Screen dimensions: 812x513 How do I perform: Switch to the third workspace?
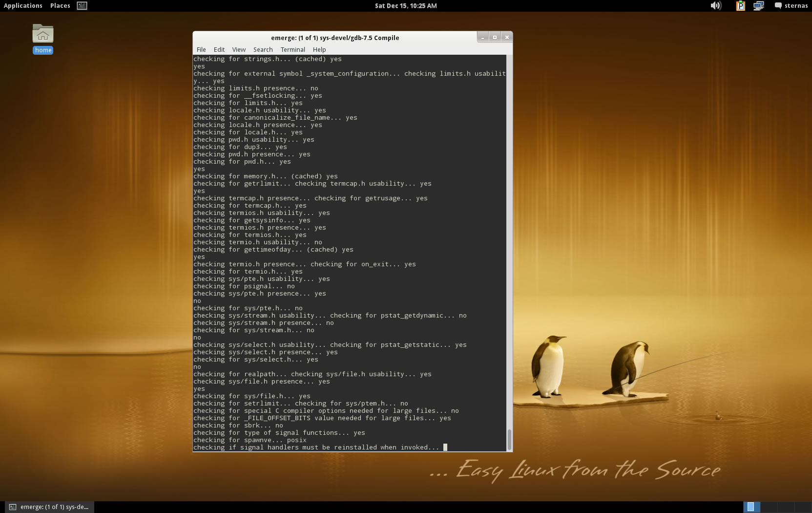(785, 507)
